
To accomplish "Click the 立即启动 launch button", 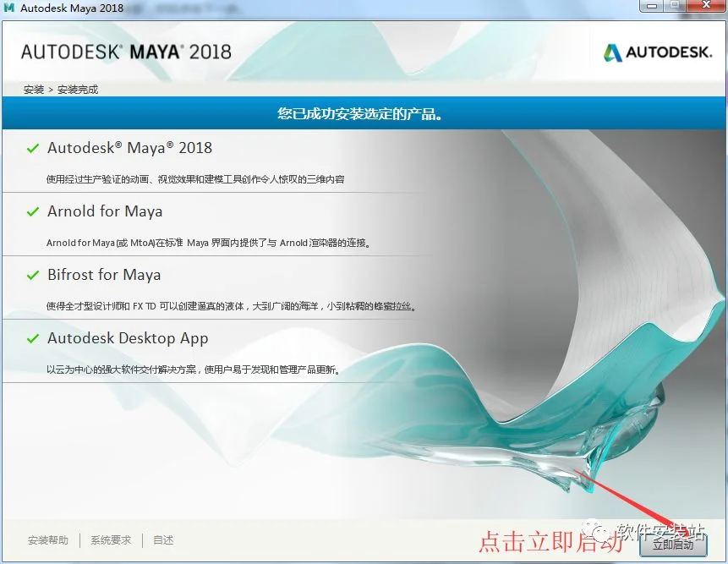I will 673,544.
